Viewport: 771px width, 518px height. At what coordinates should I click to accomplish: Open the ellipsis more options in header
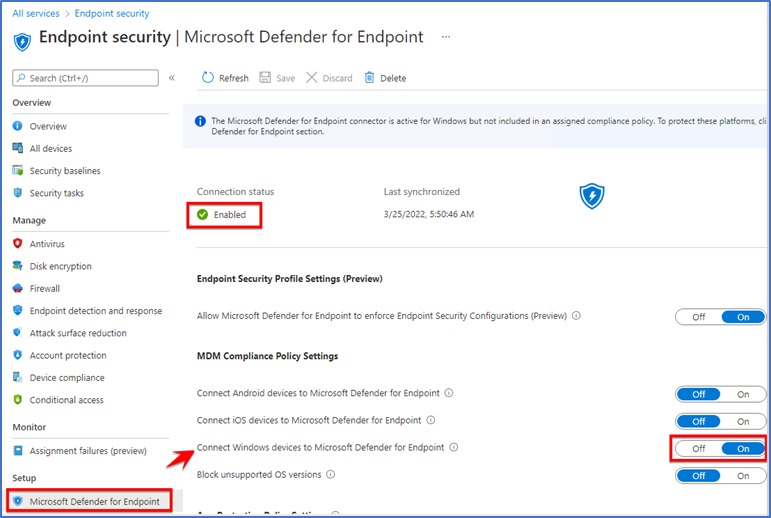pos(446,37)
